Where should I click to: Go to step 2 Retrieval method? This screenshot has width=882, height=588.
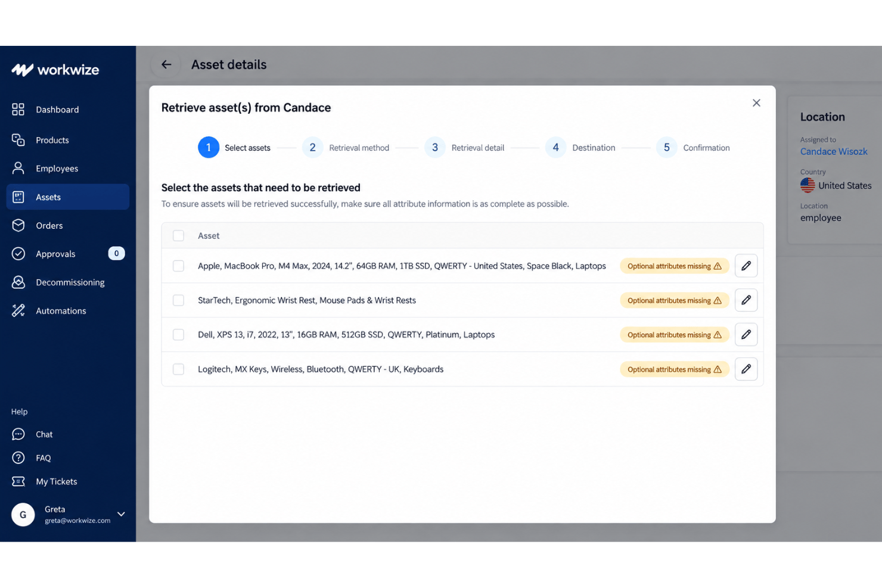click(x=346, y=148)
